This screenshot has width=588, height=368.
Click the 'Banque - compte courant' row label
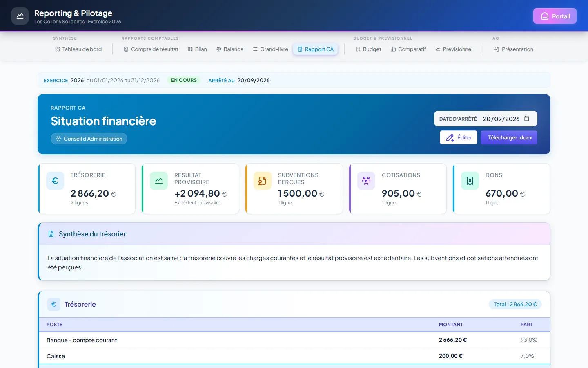(x=82, y=340)
